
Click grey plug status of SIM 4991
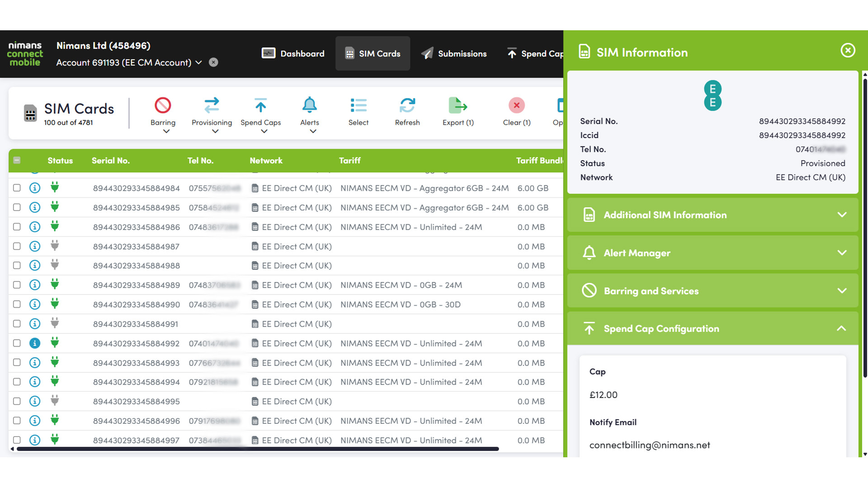(x=55, y=323)
